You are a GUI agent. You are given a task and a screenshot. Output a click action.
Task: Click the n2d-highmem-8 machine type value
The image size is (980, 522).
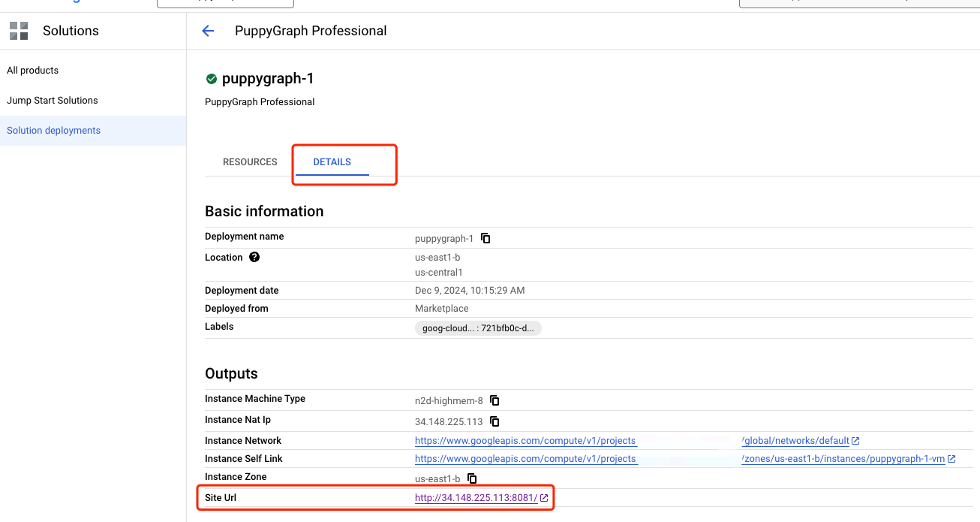pos(449,401)
